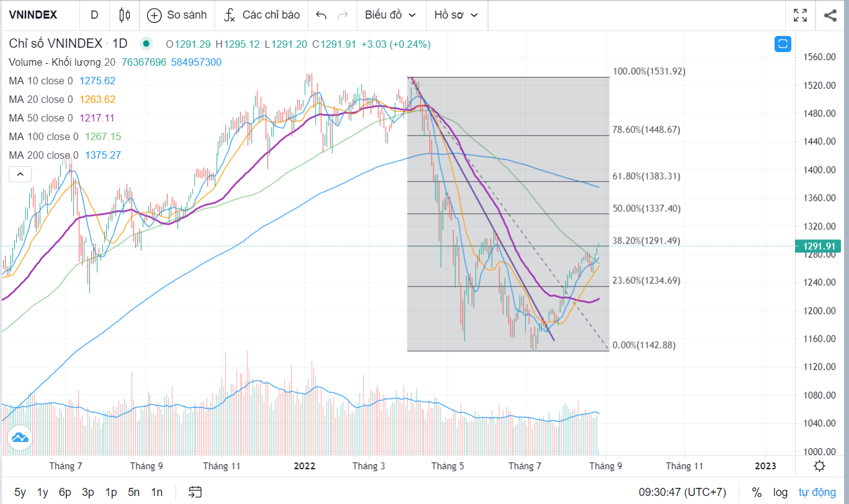Click the blue cloud logo icon
Image resolution: width=849 pixels, height=504 pixels.
(19, 438)
